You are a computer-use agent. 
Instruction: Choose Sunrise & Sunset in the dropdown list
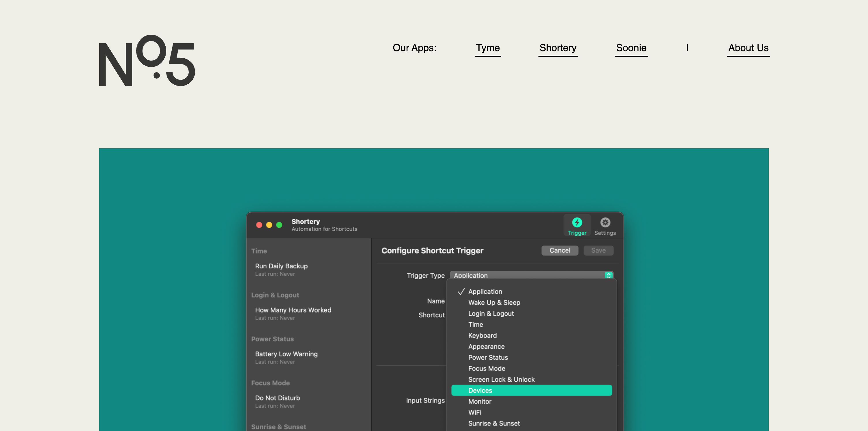531,423
